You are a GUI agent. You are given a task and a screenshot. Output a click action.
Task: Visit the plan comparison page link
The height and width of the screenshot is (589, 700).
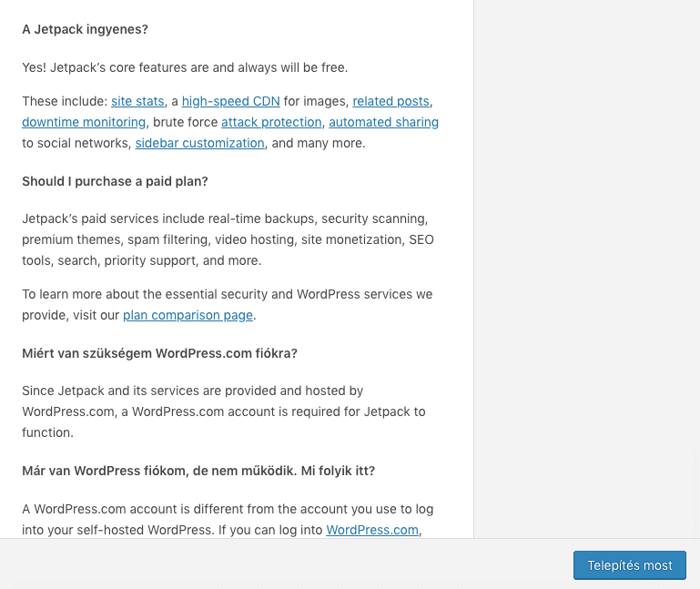pos(188,315)
